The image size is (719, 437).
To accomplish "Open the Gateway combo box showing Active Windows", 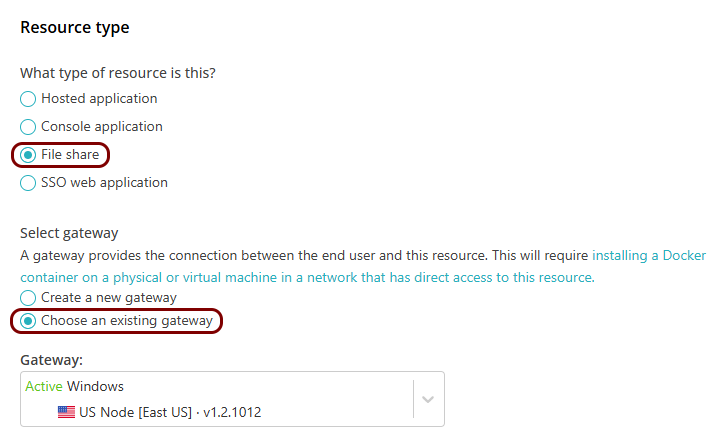I will point(232,399).
